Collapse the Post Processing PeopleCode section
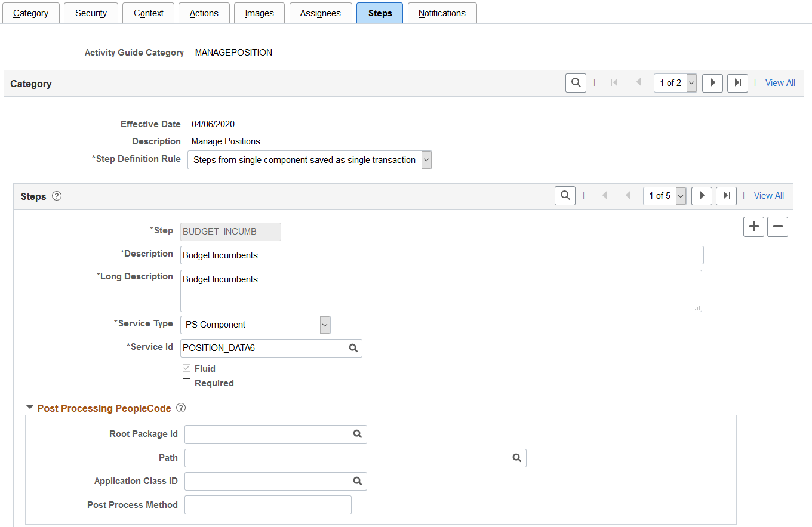812x527 pixels. click(x=30, y=408)
